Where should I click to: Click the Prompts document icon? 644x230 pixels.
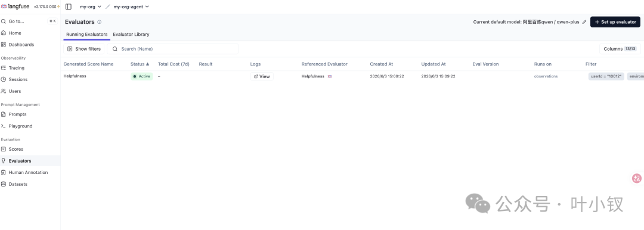(x=4, y=114)
